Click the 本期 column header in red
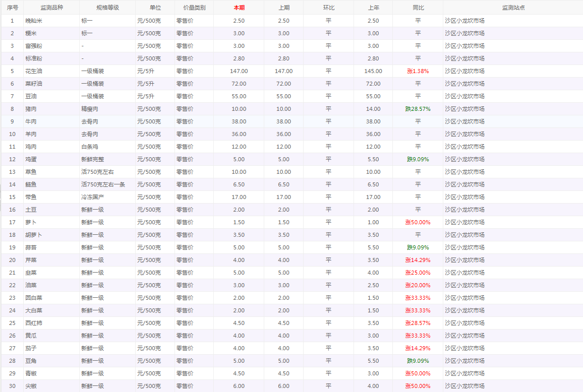Image resolution: width=583 pixels, height=392 pixels. pos(239,8)
